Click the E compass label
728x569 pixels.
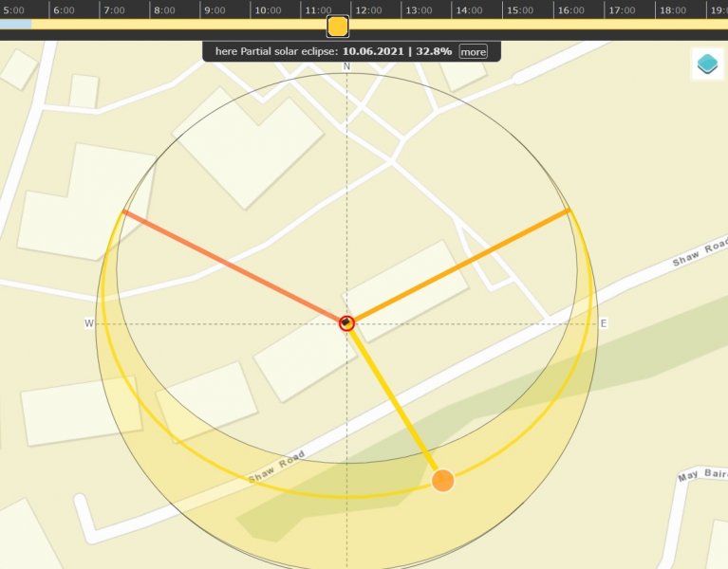pos(604,323)
